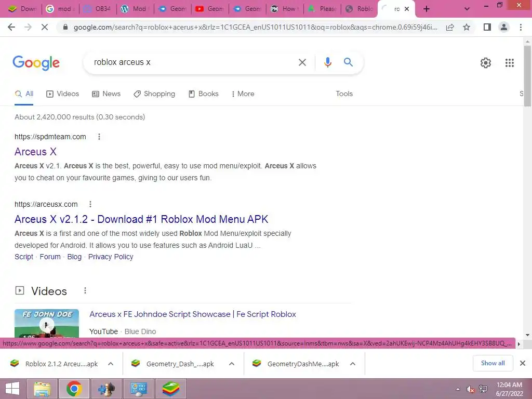The width and height of the screenshot is (532, 399).
Task: Open the Chrome side panel
Action: click(x=487, y=27)
